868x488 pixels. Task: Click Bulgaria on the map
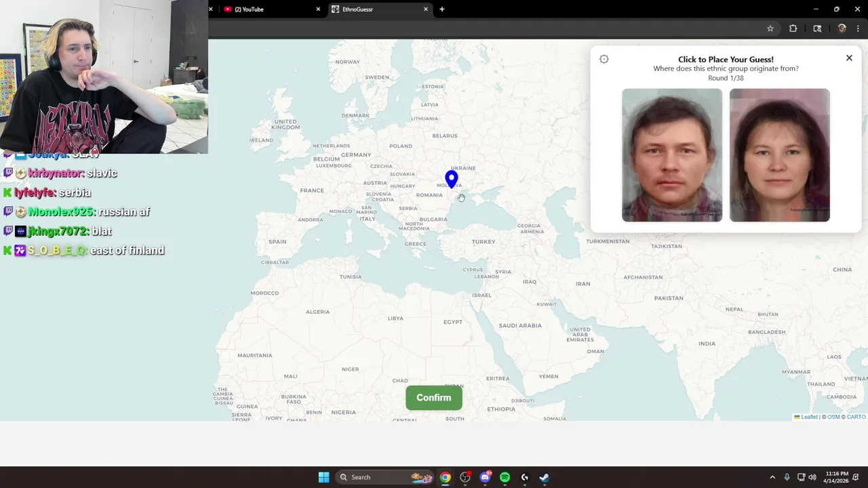[433, 220]
